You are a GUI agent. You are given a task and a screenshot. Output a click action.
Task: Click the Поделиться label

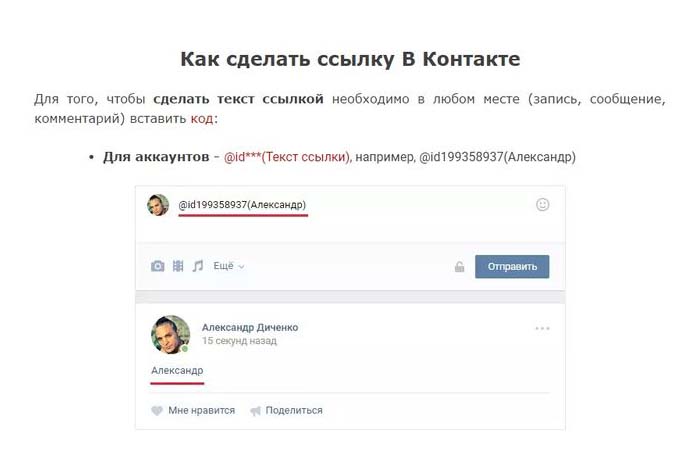click(294, 411)
